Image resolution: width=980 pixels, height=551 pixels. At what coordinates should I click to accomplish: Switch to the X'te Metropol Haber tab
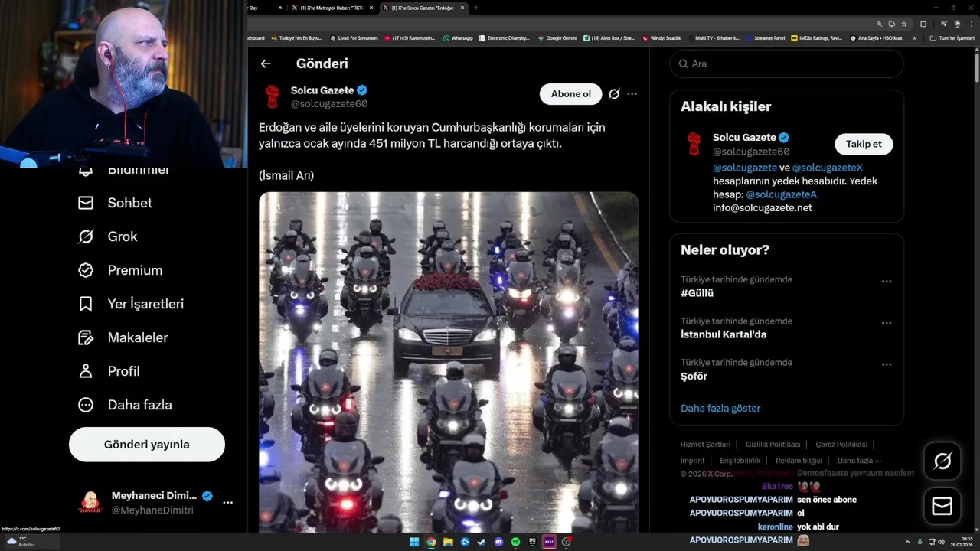tap(332, 8)
